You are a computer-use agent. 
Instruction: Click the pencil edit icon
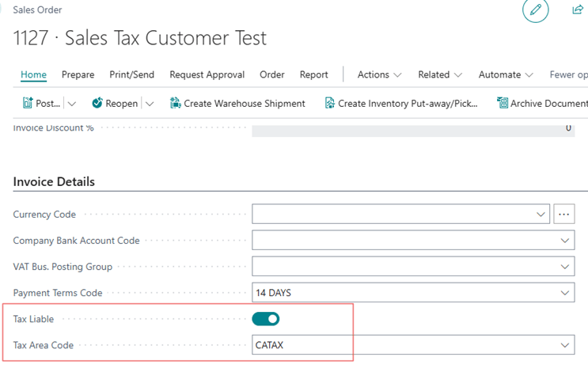tap(535, 10)
